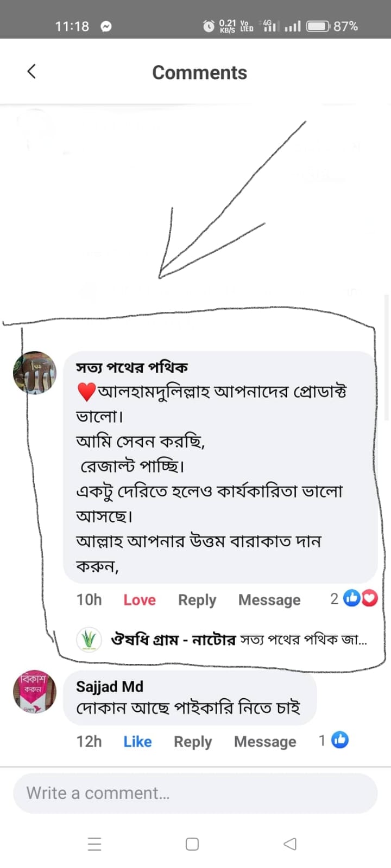Tap Message on the first comment
This screenshot has height=868, width=391.
(x=269, y=599)
